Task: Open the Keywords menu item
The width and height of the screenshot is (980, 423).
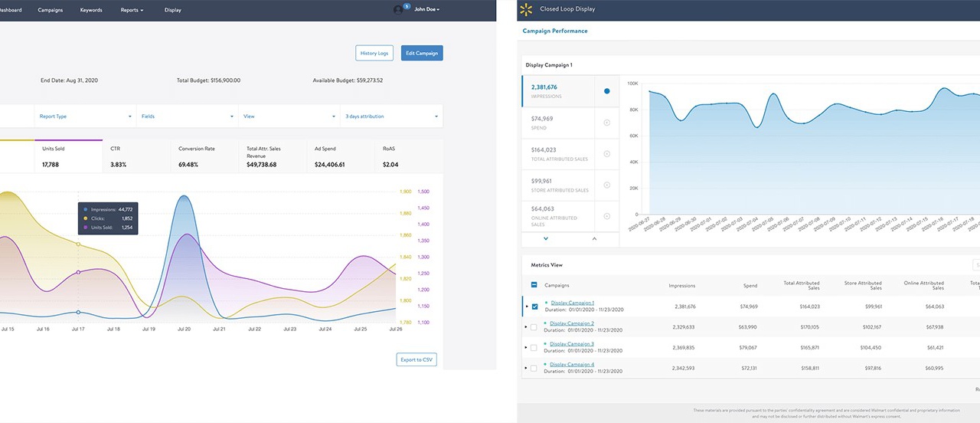Action: click(x=91, y=10)
